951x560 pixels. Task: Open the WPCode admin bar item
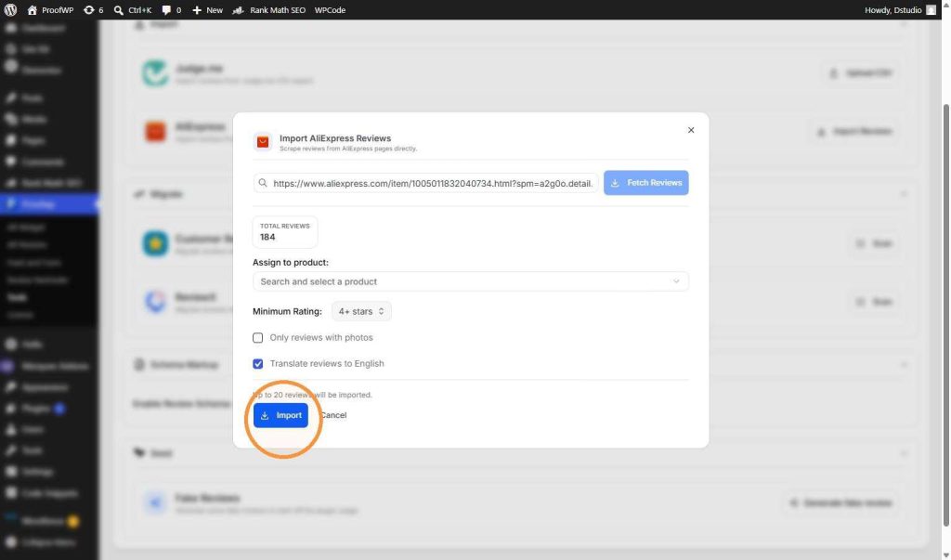[330, 9]
